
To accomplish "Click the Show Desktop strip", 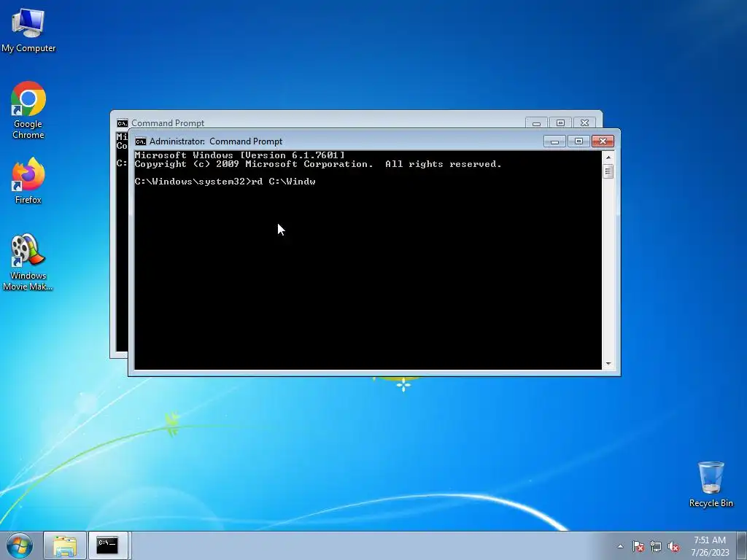I will [x=742, y=545].
